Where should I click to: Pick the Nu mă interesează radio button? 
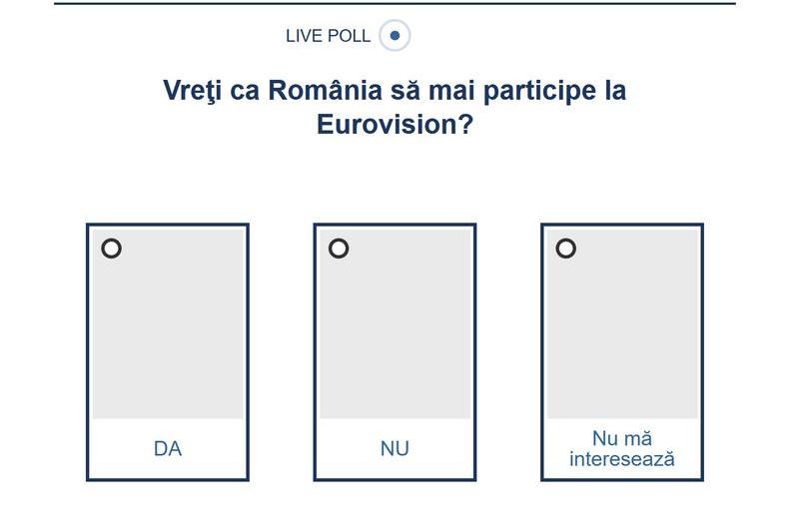566,249
